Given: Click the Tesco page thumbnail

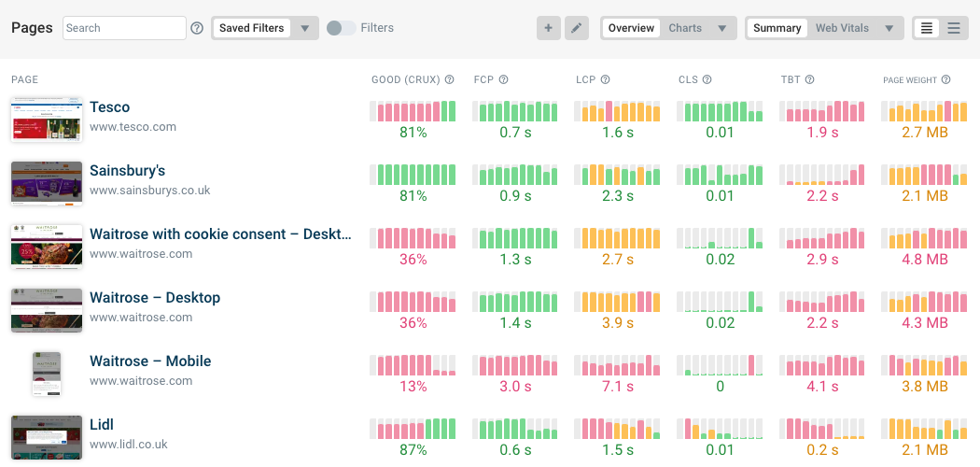Looking at the screenshot, I should (x=47, y=119).
